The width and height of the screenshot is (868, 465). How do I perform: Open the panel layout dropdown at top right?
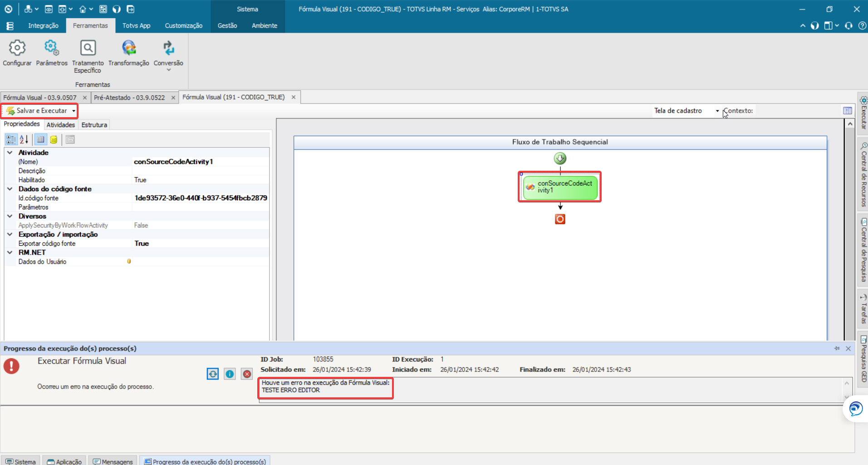tap(831, 26)
